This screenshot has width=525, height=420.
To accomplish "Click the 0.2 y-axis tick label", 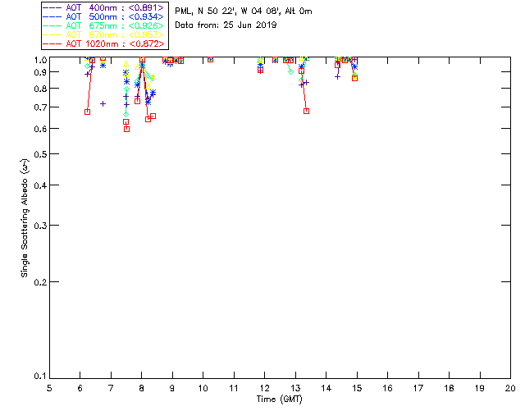I will pyautogui.click(x=41, y=282).
